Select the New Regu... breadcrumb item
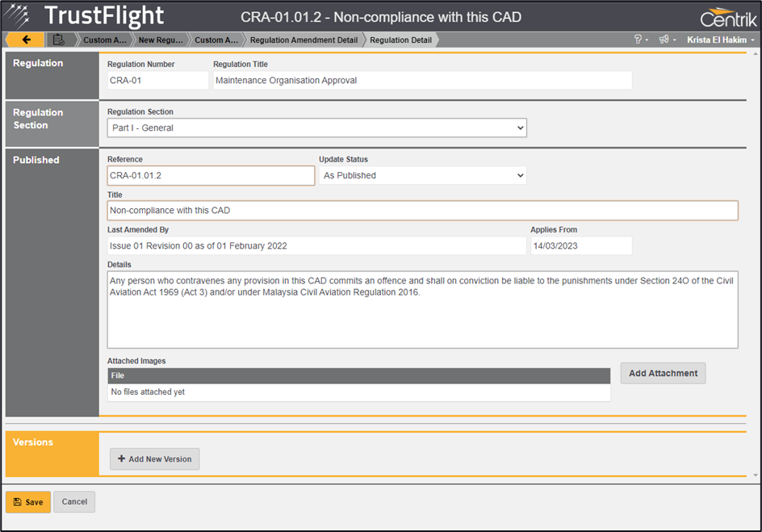This screenshot has height=532, width=762. tap(160, 40)
